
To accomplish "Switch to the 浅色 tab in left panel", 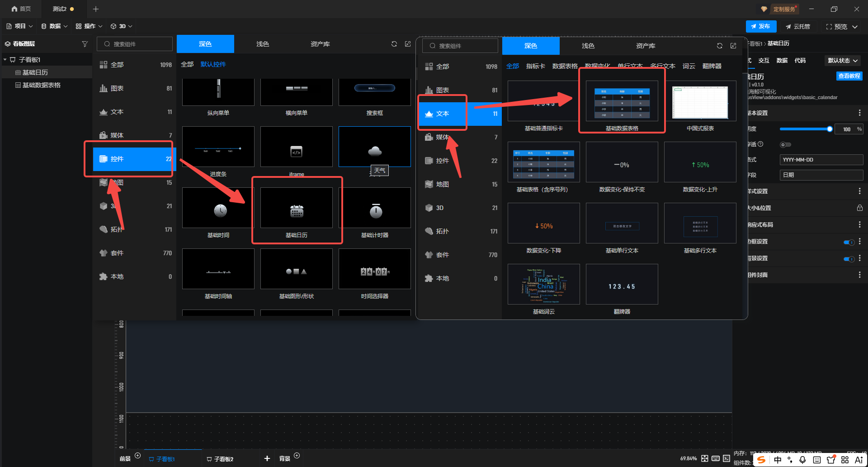I will (x=263, y=44).
